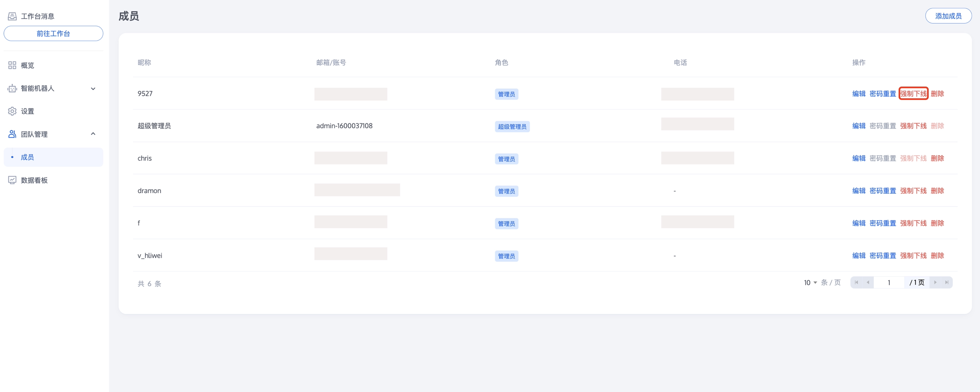Go to first page arrow
This screenshot has height=392, width=980.
(857, 282)
